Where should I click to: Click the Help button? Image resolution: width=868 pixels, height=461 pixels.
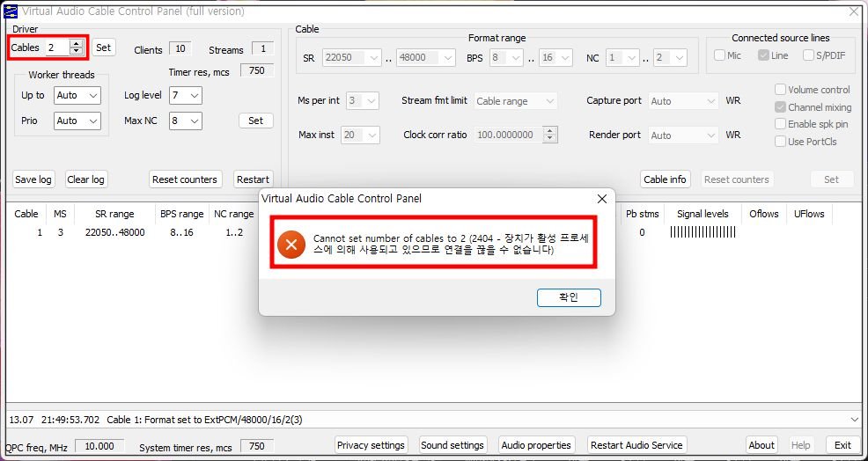tap(800, 445)
